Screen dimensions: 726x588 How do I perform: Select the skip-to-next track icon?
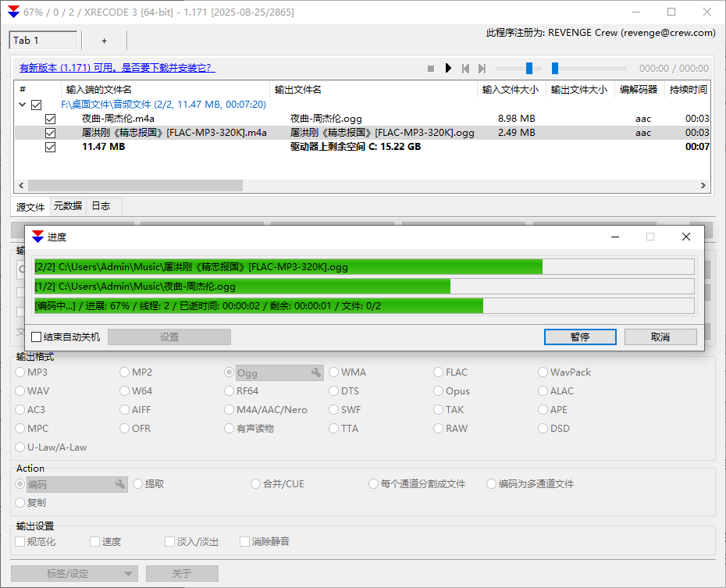point(483,68)
